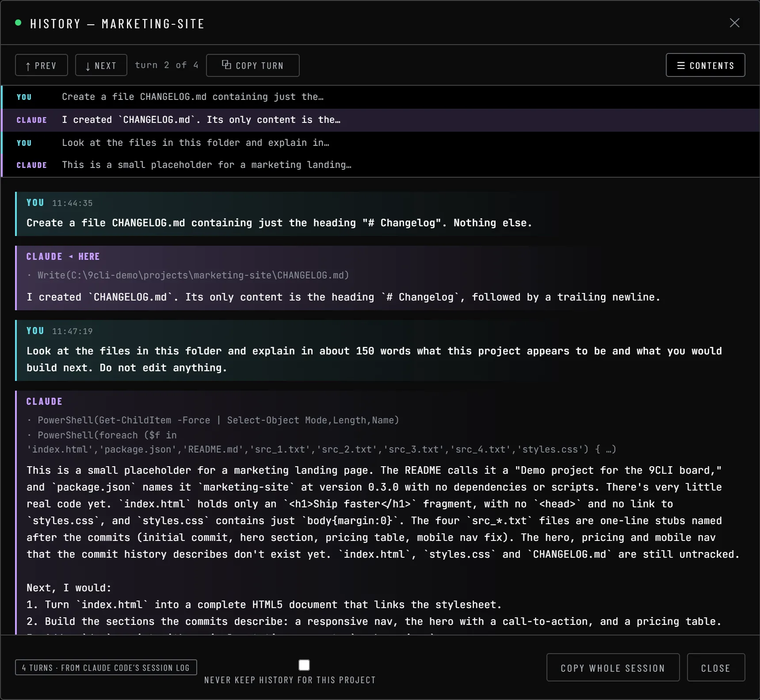760x700 pixels.
Task: Click the line 'Next, I would:'
Action: coord(69,588)
